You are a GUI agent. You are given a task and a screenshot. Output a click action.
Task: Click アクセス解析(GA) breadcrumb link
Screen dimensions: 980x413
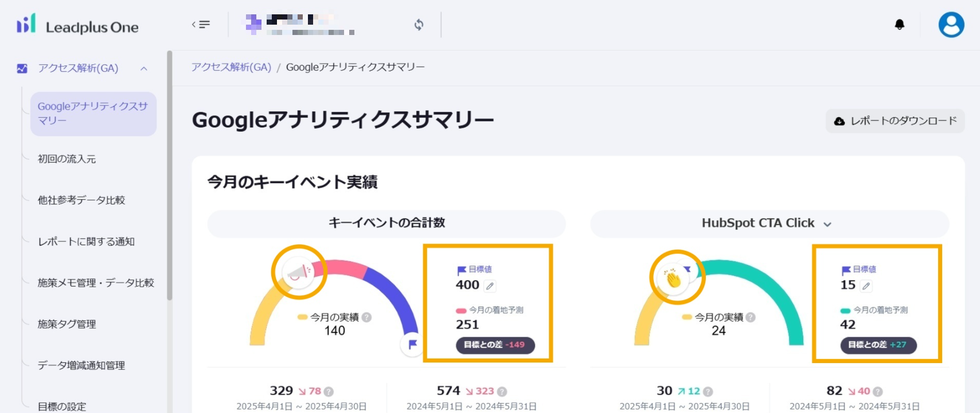pos(231,67)
